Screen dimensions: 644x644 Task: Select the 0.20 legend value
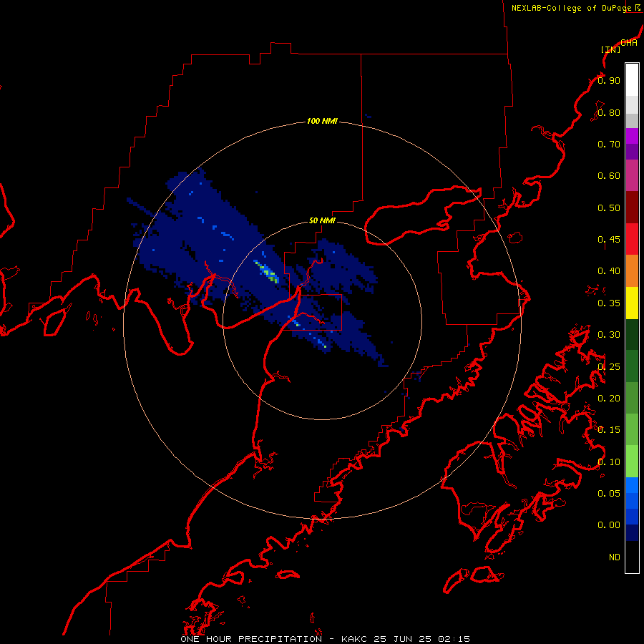[x=609, y=399]
